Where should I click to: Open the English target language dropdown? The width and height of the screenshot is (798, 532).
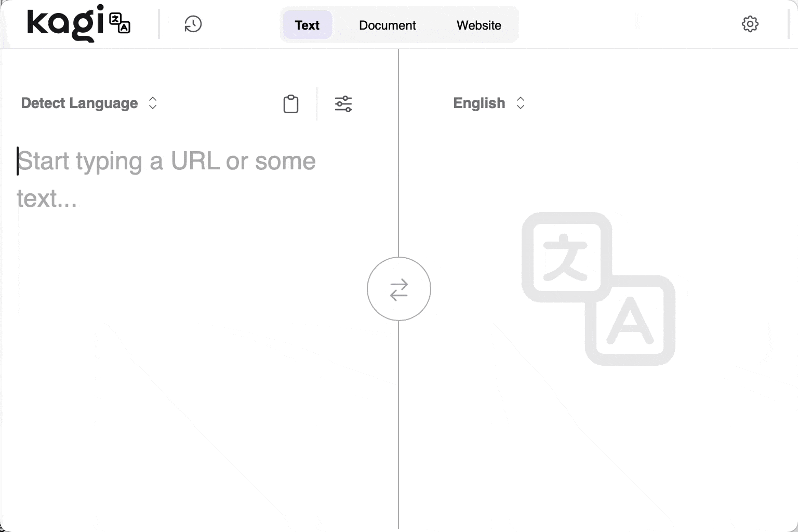pyautogui.click(x=479, y=103)
